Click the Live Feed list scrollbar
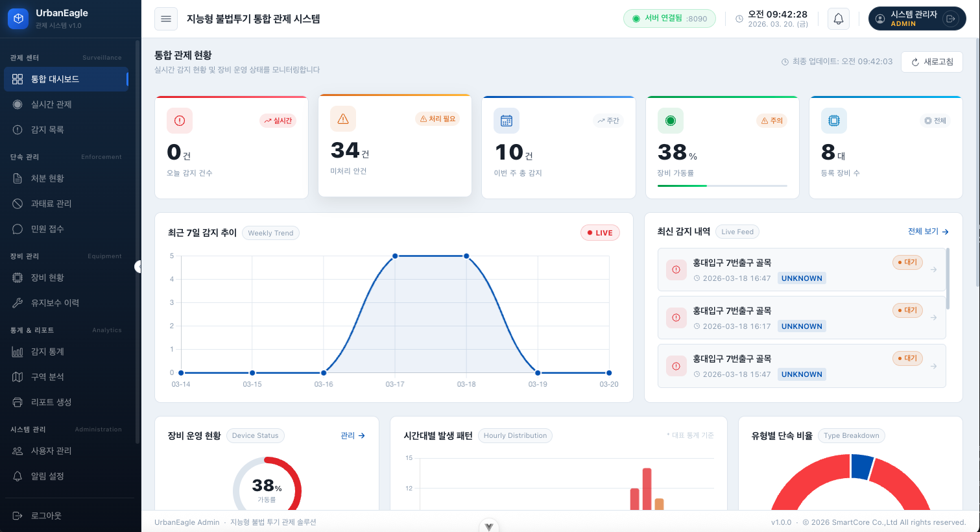This screenshot has height=532, width=980. pos(948,279)
